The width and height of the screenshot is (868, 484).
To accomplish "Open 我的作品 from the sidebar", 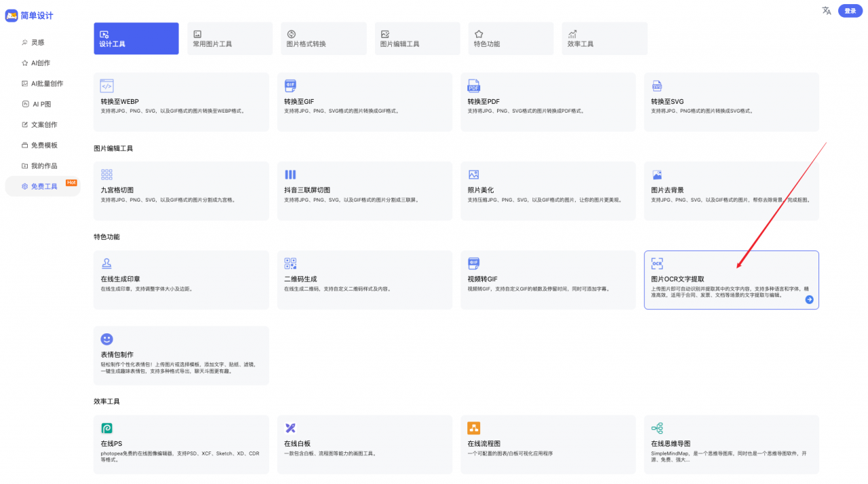I will (x=44, y=166).
